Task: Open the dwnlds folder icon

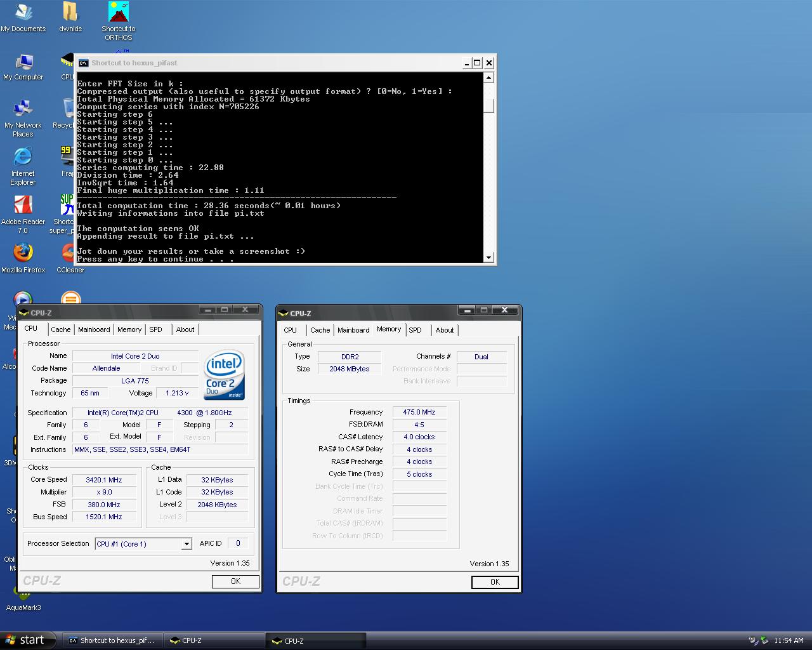Action: [70, 17]
